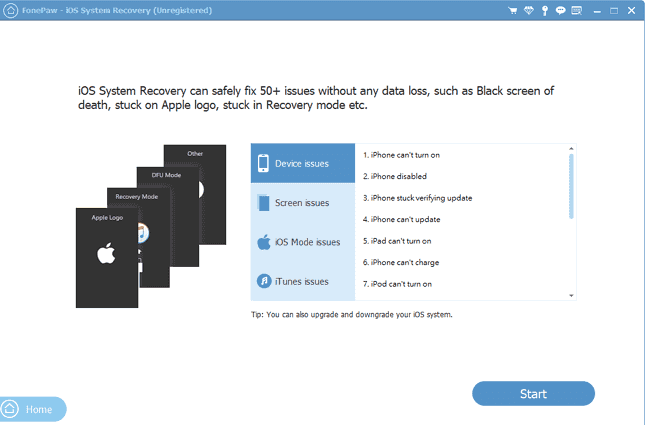Open the title bar menu icon

[x=576, y=10]
